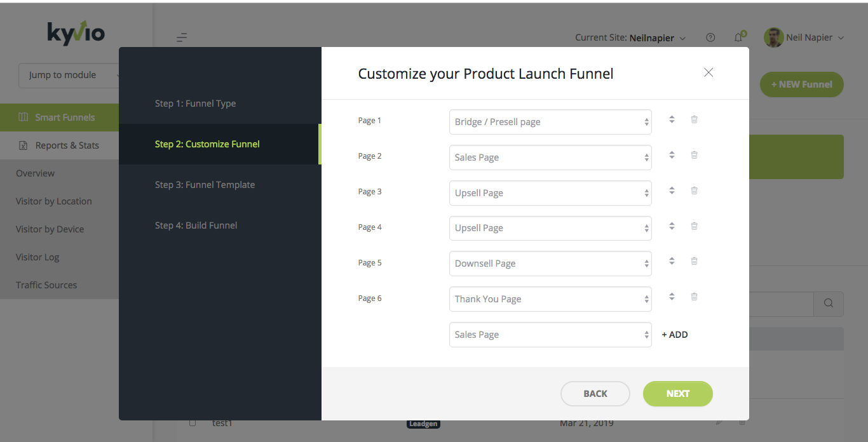
Task: Open the Overview report link
Action: (x=35, y=173)
